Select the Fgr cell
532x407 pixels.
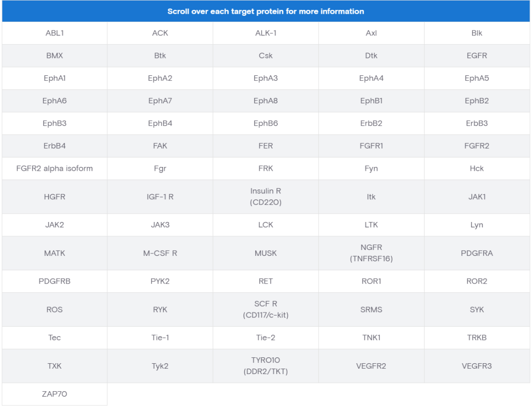[x=160, y=168]
